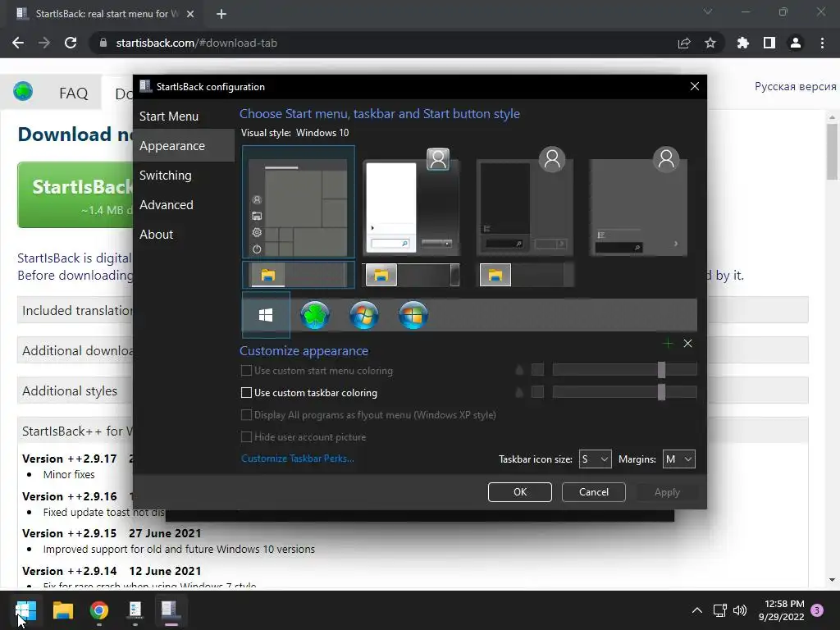Open the FAQ tab on the webpage
The height and width of the screenshot is (630, 840).
(x=73, y=94)
